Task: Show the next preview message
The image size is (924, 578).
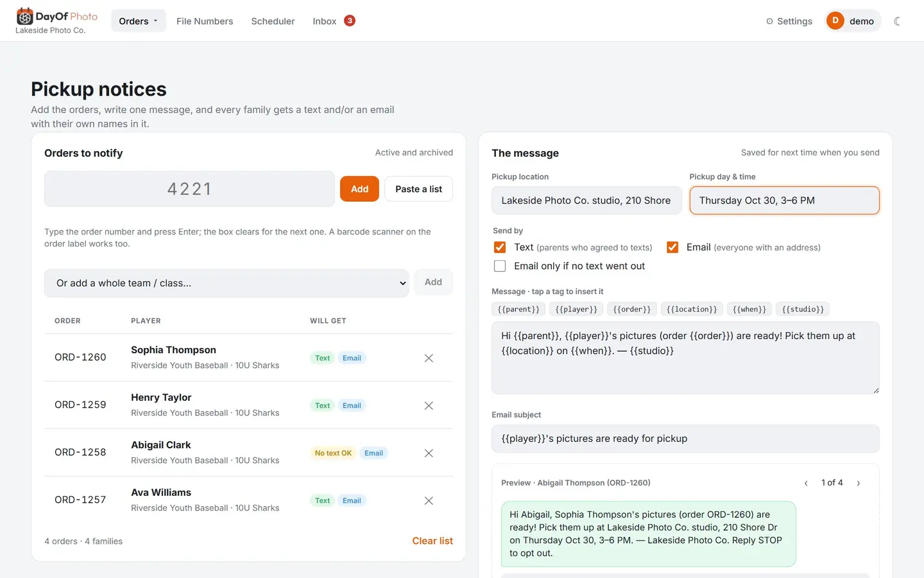Action: click(858, 483)
